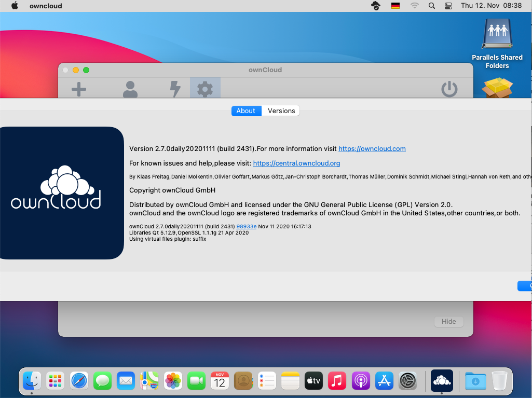This screenshot has width=532, height=398.
Task: Click the Quit power icon in ownCloud
Action: (x=449, y=89)
